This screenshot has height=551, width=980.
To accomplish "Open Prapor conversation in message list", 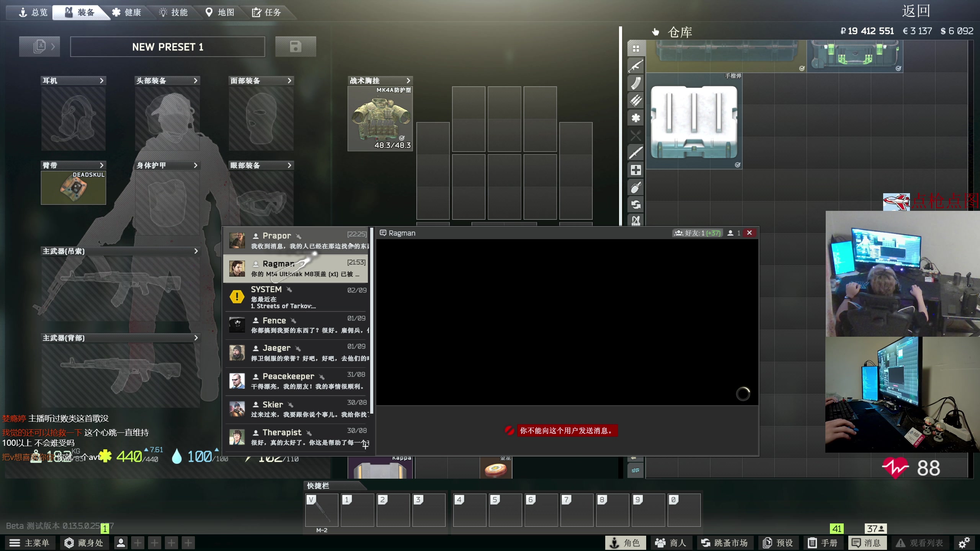I will pos(296,241).
